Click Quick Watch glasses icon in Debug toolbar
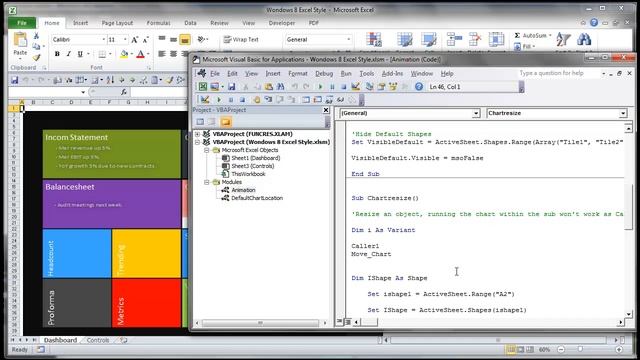 [x=340, y=99]
